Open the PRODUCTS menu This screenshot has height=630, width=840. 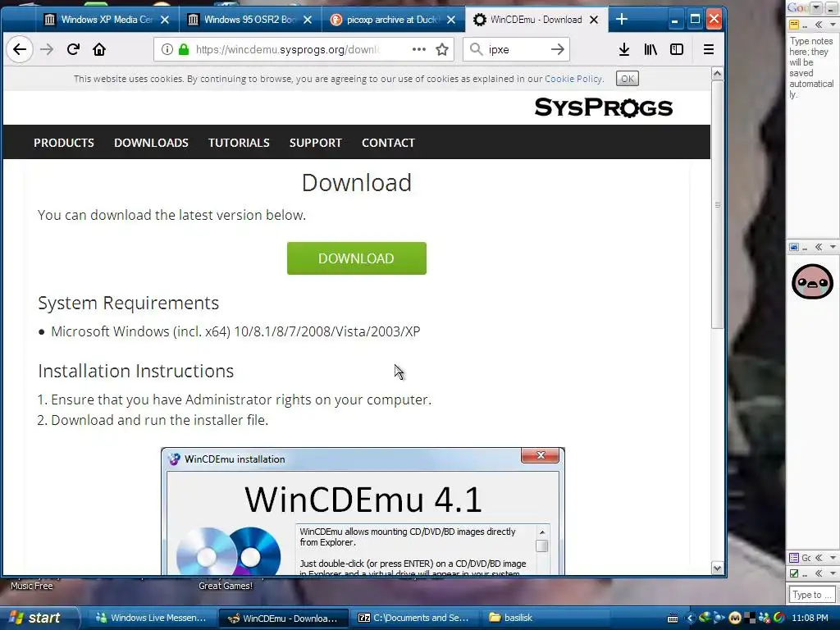64,143
